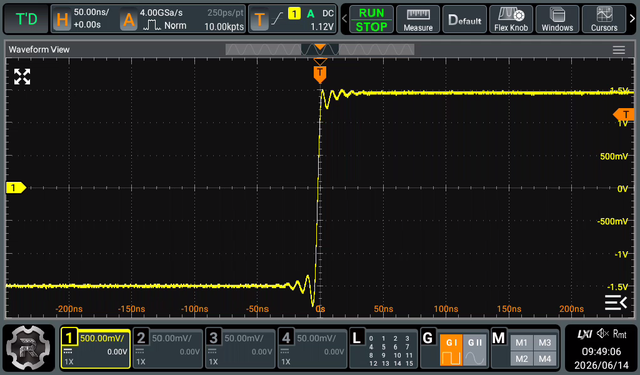Click the 2026/06/14 date display

[x=601, y=365]
